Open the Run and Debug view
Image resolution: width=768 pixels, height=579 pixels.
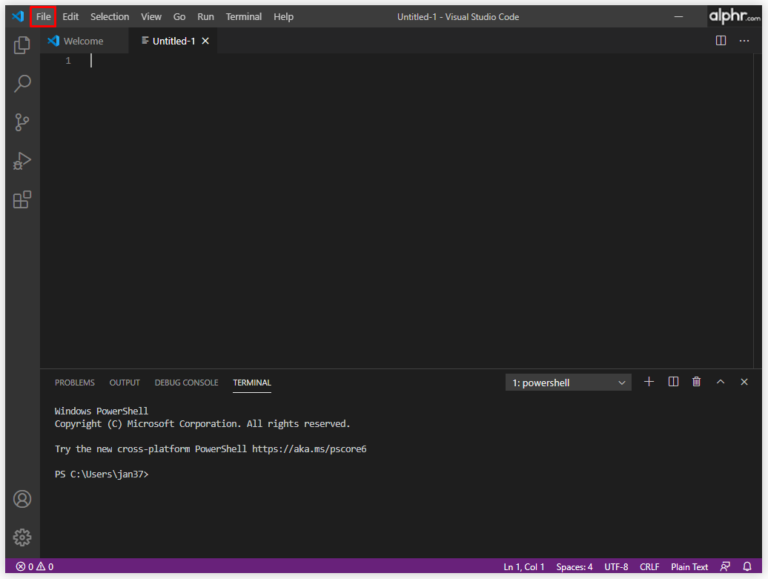tap(22, 161)
